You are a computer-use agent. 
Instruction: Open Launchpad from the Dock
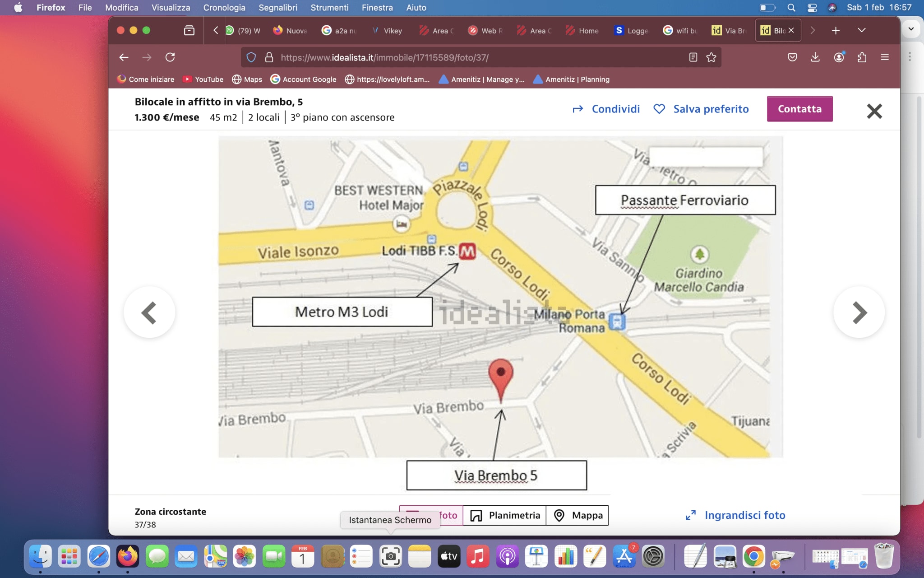69,556
